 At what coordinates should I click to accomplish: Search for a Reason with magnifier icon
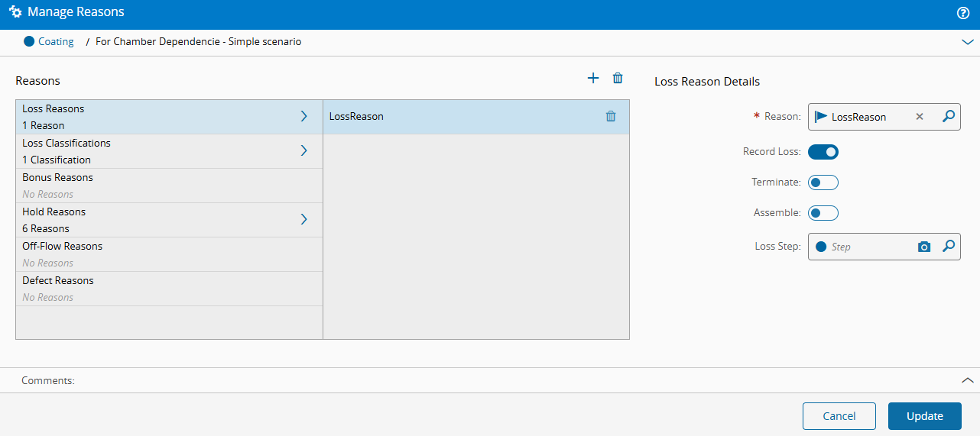pos(948,116)
